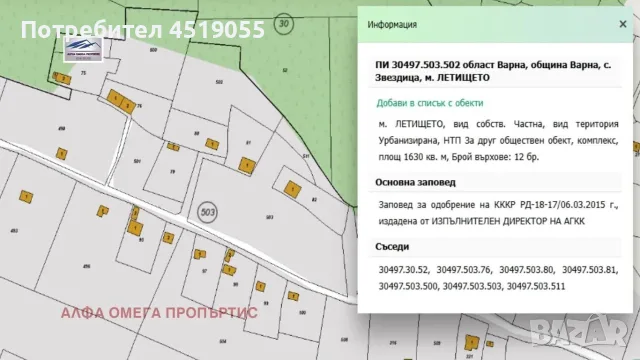This screenshot has height=360, width=640.
Task: Select neighbor ID 30497.30.52
Action: (403, 270)
